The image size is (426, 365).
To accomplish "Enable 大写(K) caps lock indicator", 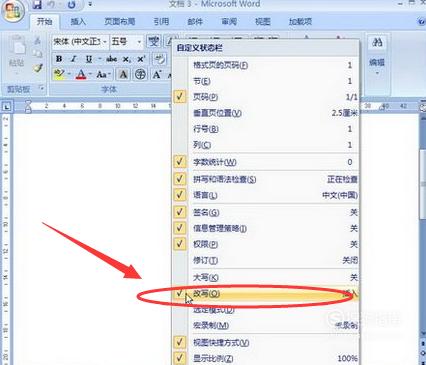I will 266,277.
